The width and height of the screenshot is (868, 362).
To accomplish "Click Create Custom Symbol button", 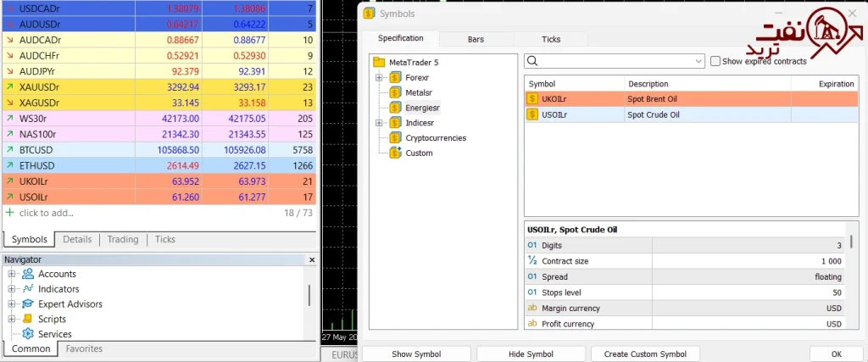I will click(x=645, y=354).
